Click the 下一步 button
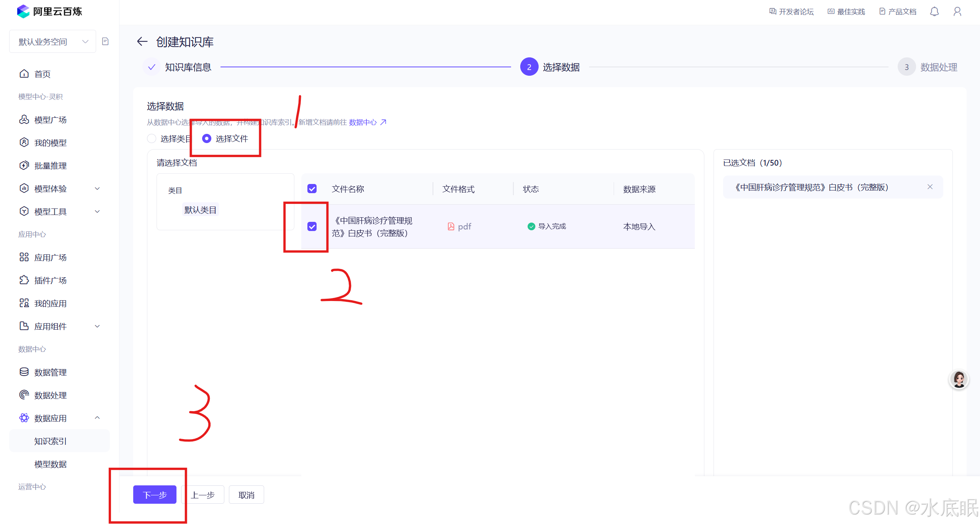 coord(155,495)
